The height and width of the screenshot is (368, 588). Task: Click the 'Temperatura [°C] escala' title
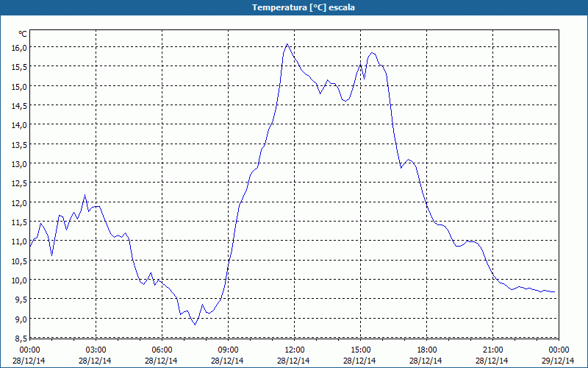[x=304, y=7]
